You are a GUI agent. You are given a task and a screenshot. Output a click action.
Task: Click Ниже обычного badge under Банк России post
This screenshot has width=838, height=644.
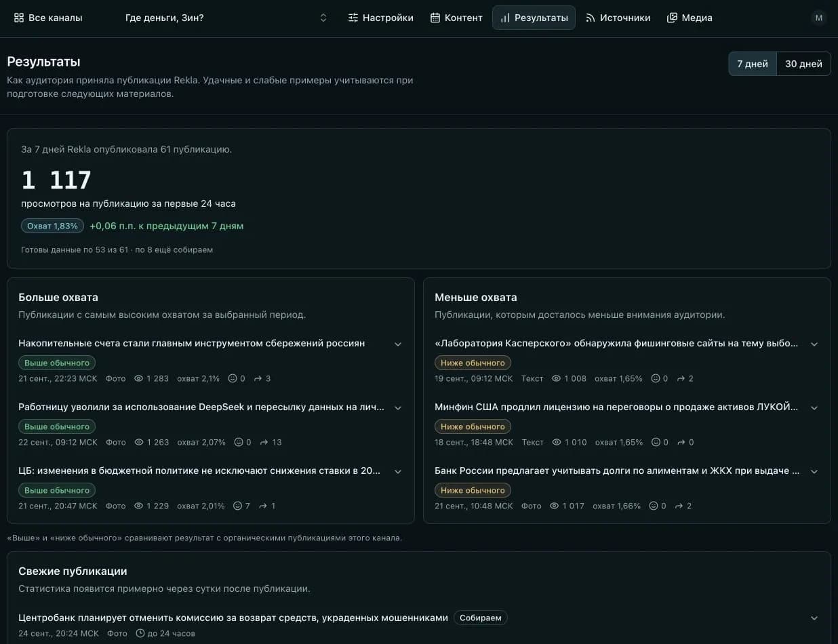click(473, 490)
